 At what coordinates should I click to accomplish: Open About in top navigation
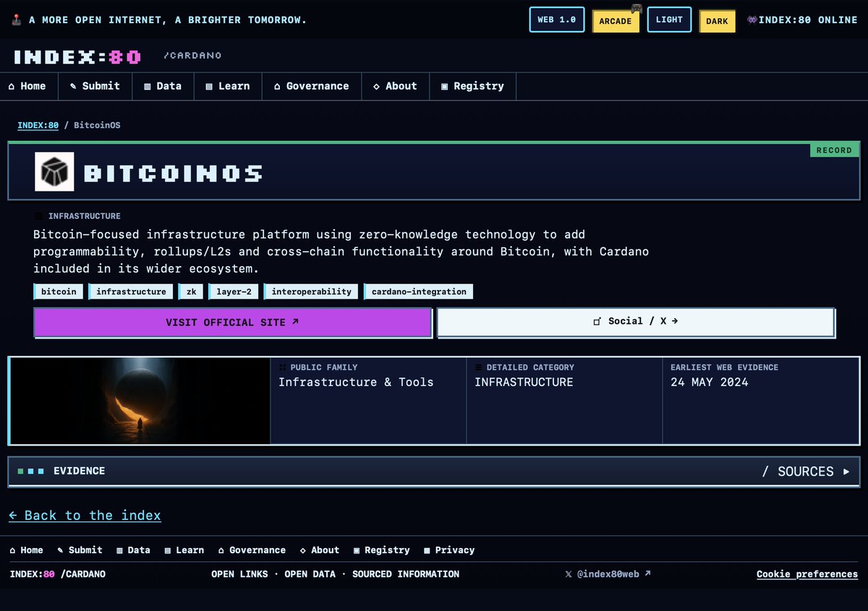point(395,86)
